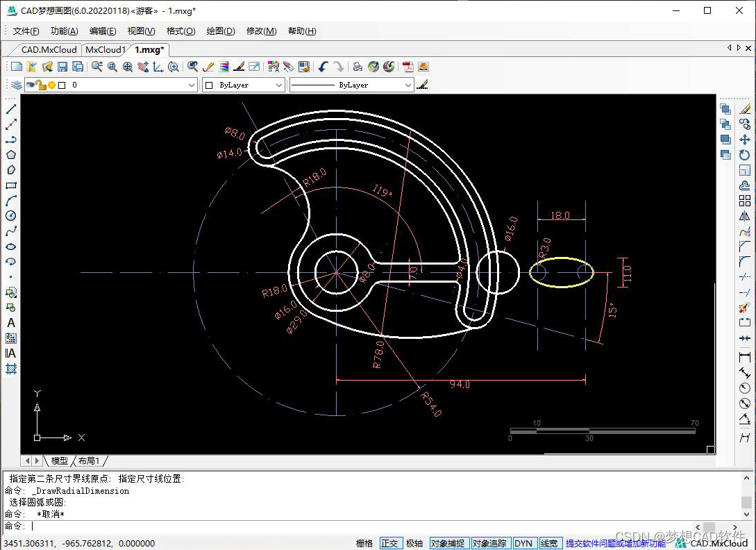Select the Explode tool in right toolbar

(745, 308)
